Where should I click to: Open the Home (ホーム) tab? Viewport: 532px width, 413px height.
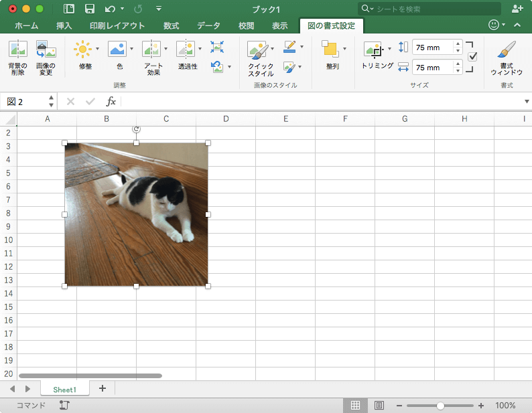[26, 25]
